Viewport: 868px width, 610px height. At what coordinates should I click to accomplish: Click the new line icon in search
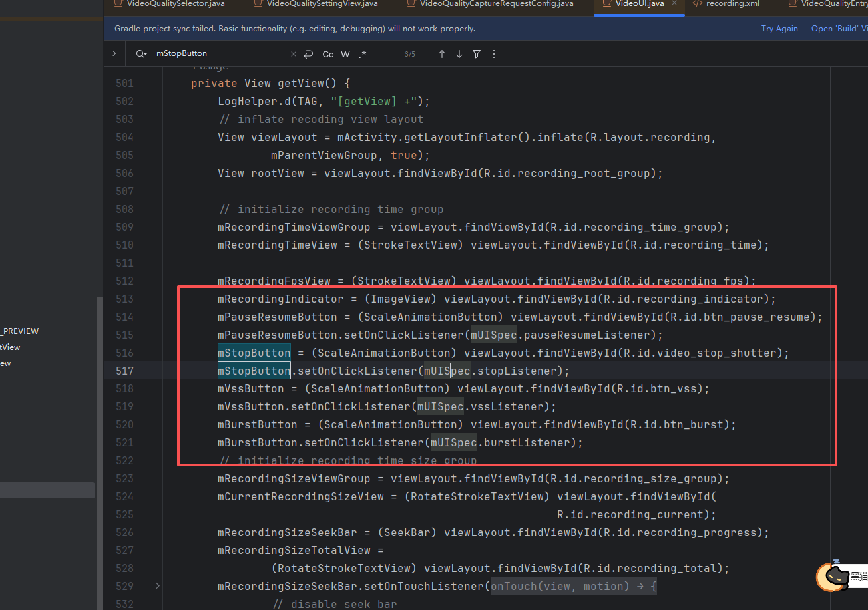[x=308, y=54]
